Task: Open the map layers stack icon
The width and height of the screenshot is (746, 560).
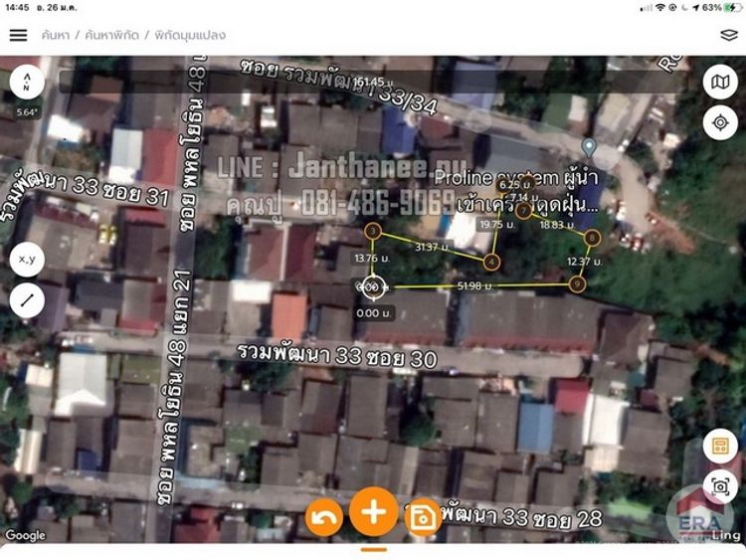Action: pyautogui.click(x=729, y=35)
